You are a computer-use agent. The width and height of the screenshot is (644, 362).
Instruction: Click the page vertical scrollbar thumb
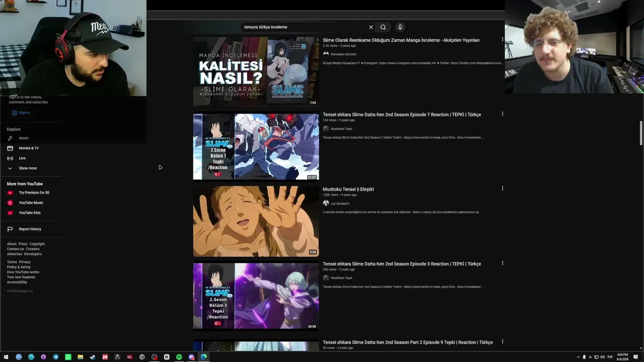point(640,133)
